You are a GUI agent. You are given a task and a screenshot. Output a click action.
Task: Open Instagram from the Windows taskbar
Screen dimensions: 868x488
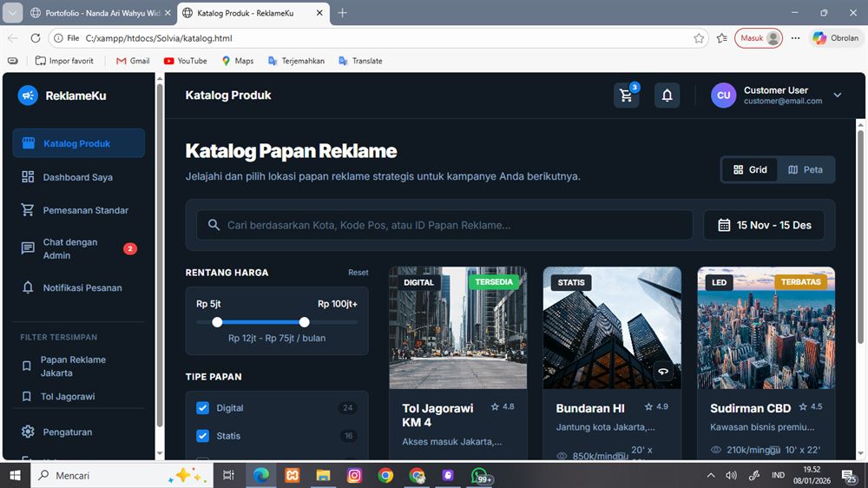click(354, 475)
